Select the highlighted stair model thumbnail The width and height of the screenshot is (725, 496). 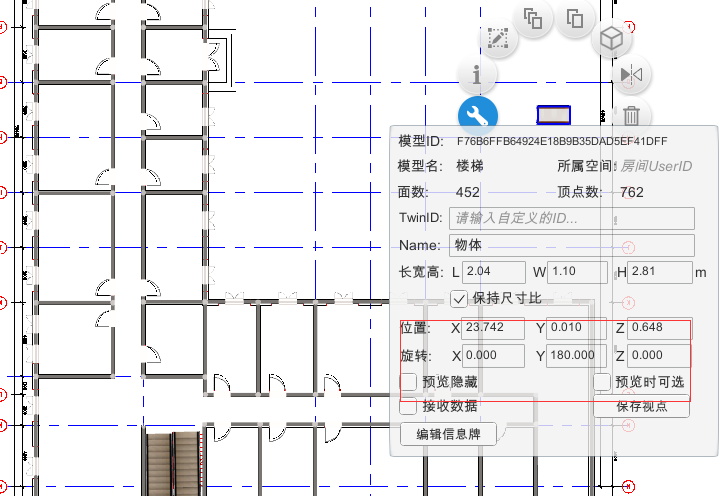point(553,115)
